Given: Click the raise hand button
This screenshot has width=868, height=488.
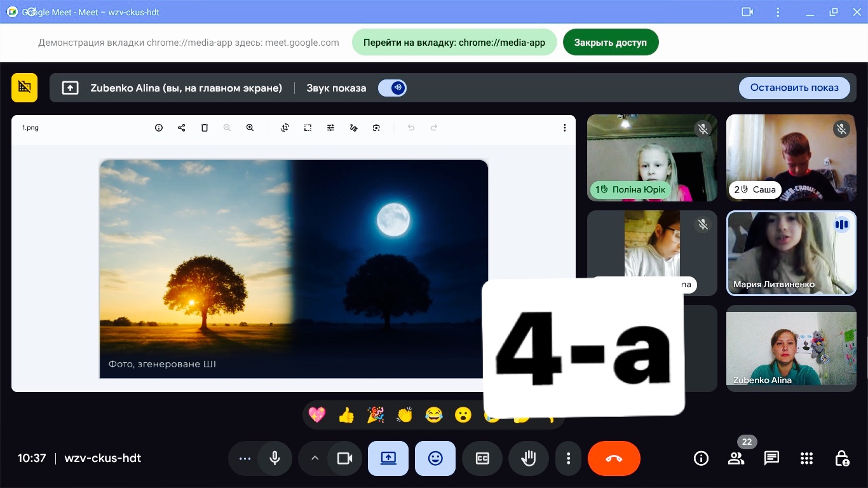Looking at the screenshot, I should tap(528, 458).
